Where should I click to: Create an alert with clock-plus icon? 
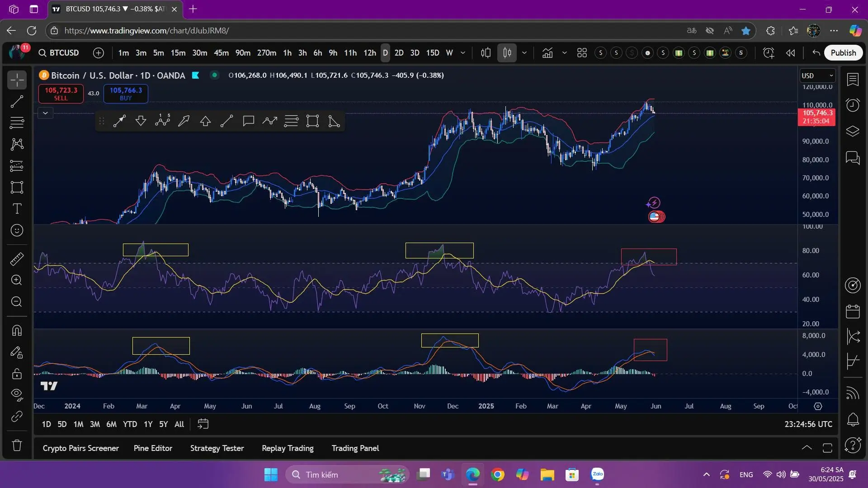click(769, 53)
